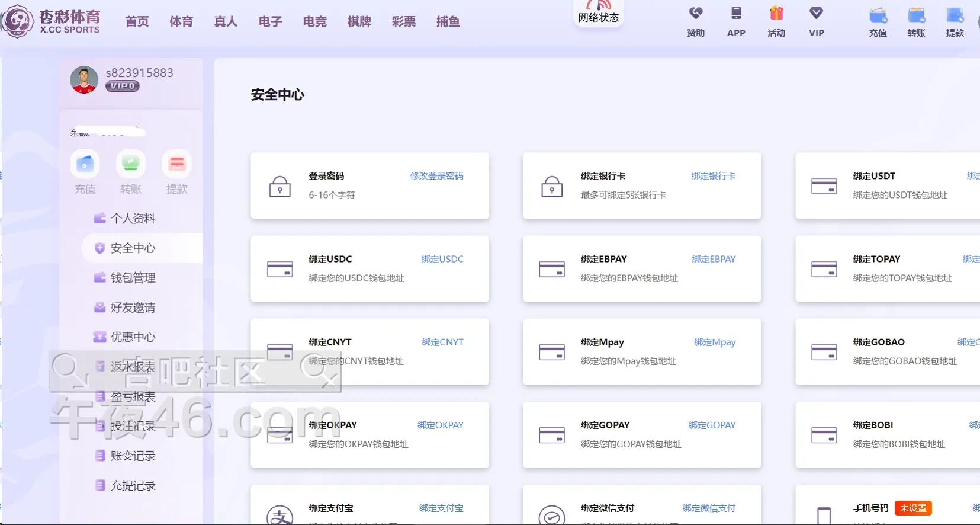
Task: Open the APP download icon
Action: (x=736, y=14)
